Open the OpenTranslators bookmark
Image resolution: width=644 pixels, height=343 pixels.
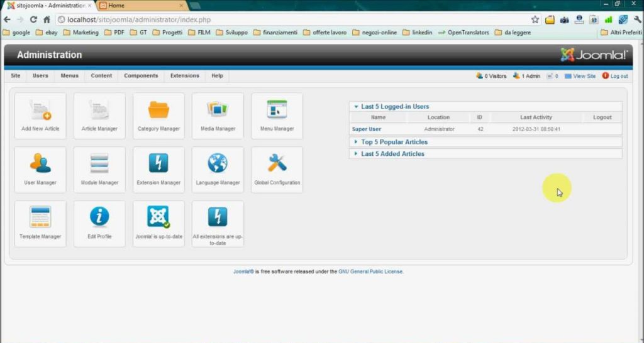(x=464, y=33)
